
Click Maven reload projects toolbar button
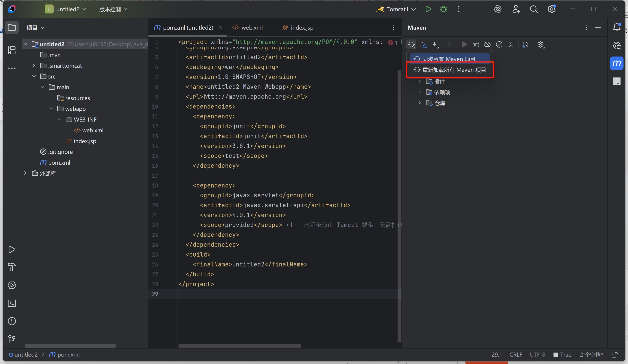pos(411,45)
